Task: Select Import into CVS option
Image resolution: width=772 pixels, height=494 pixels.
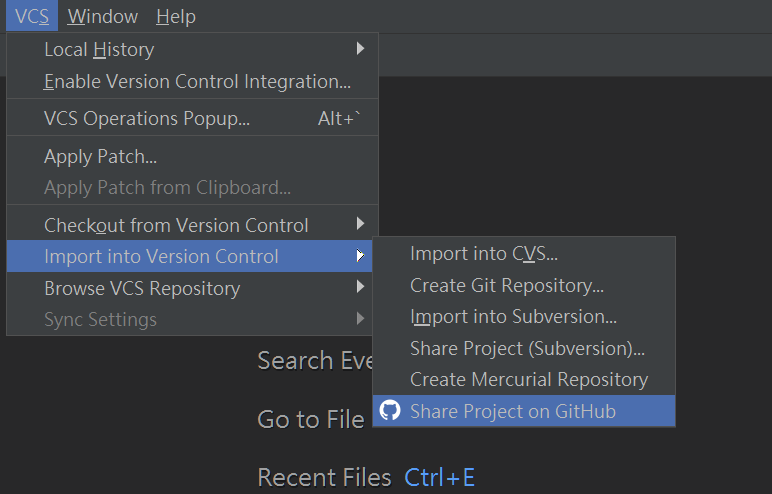Action: tap(484, 254)
